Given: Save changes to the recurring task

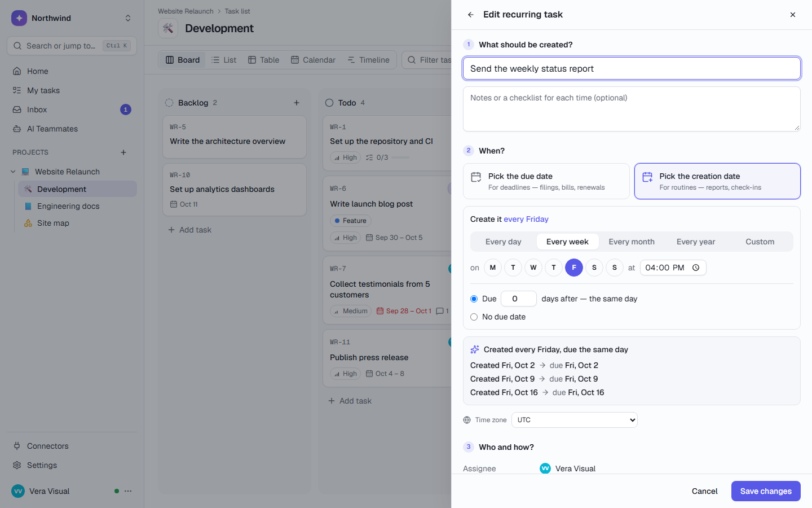Looking at the screenshot, I should coord(766,491).
